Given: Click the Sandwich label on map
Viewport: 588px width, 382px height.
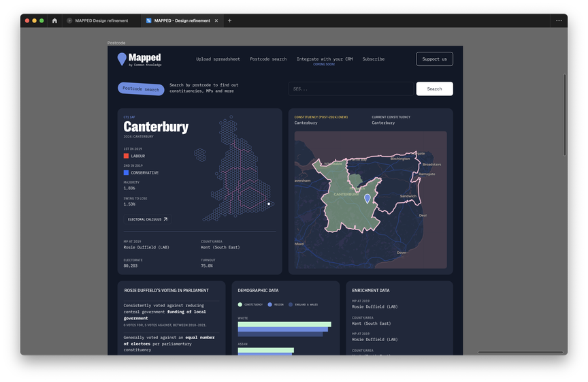Looking at the screenshot, I should click(408, 196).
